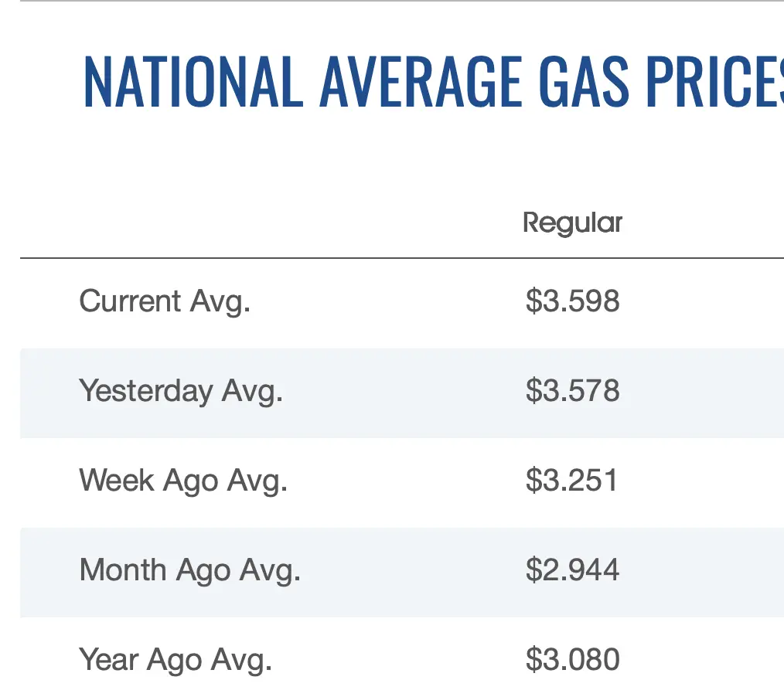The width and height of the screenshot is (784, 697).
Task: Click the Current Avg. row label
Action: [x=165, y=301]
